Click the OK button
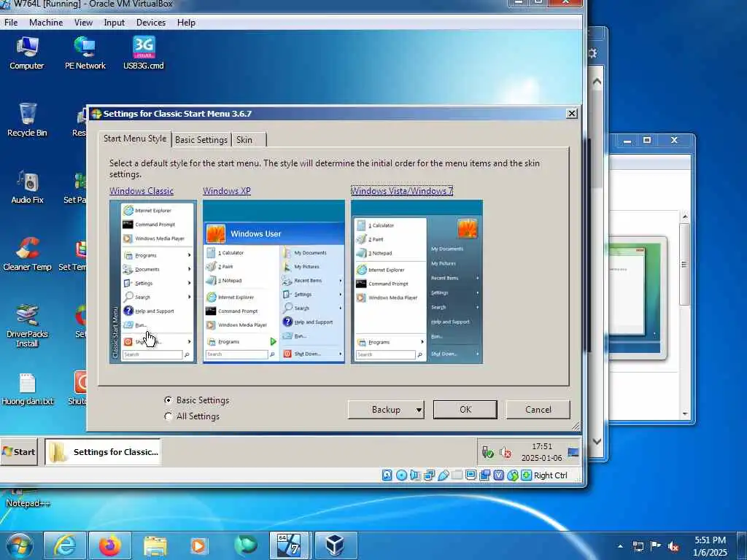Viewport: 747px width, 560px height. point(465,410)
